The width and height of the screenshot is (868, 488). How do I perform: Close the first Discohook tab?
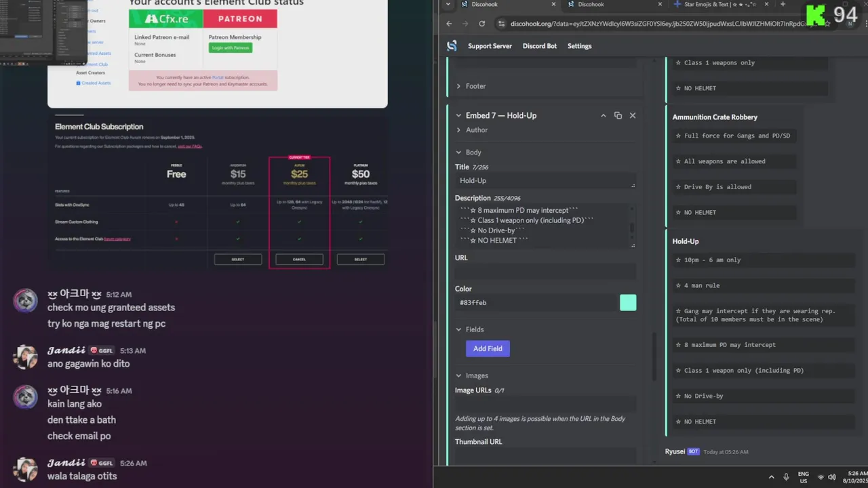tap(553, 4)
